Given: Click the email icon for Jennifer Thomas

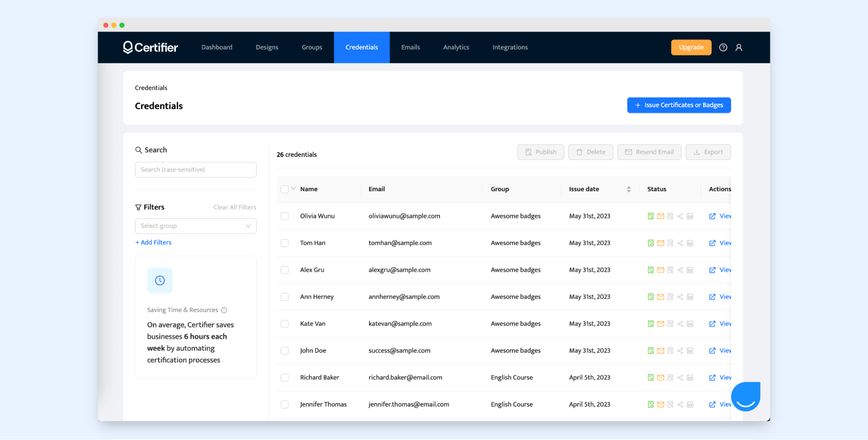Looking at the screenshot, I should tap(660, 405).
